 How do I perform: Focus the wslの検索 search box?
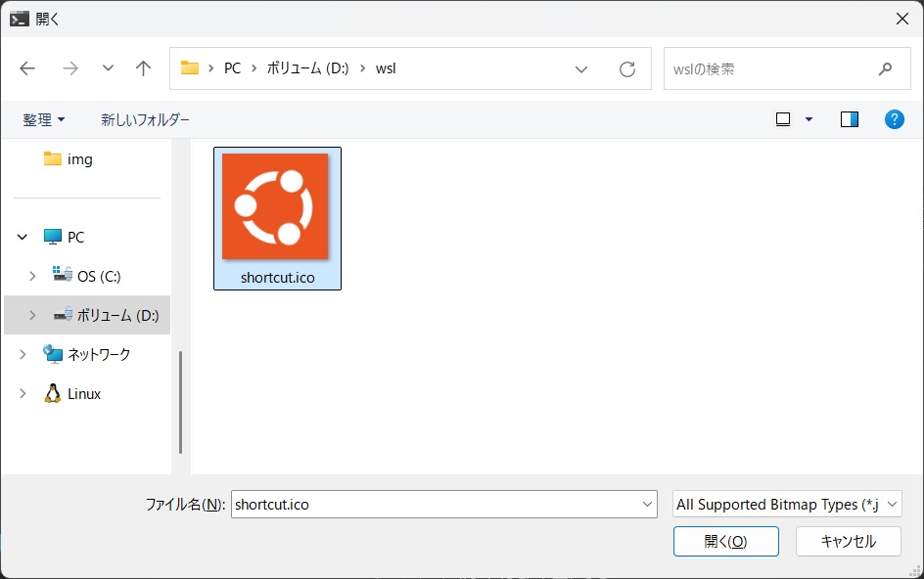click(787, 68)
